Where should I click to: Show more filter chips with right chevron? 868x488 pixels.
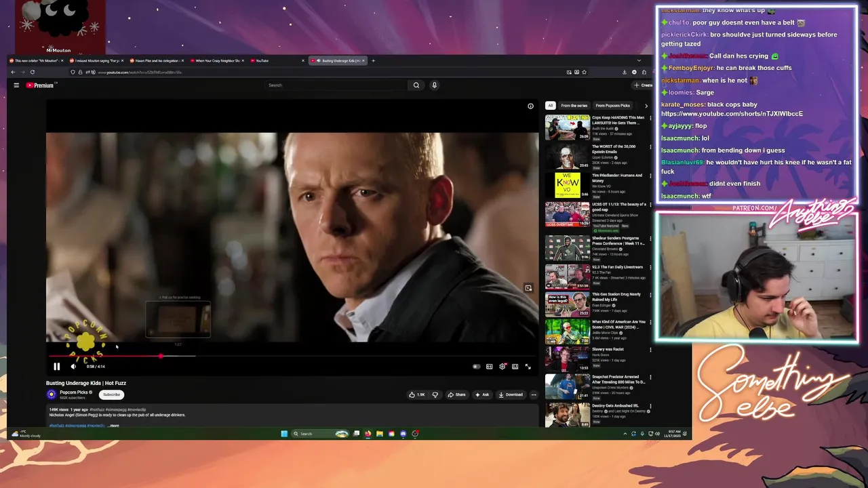646,106
